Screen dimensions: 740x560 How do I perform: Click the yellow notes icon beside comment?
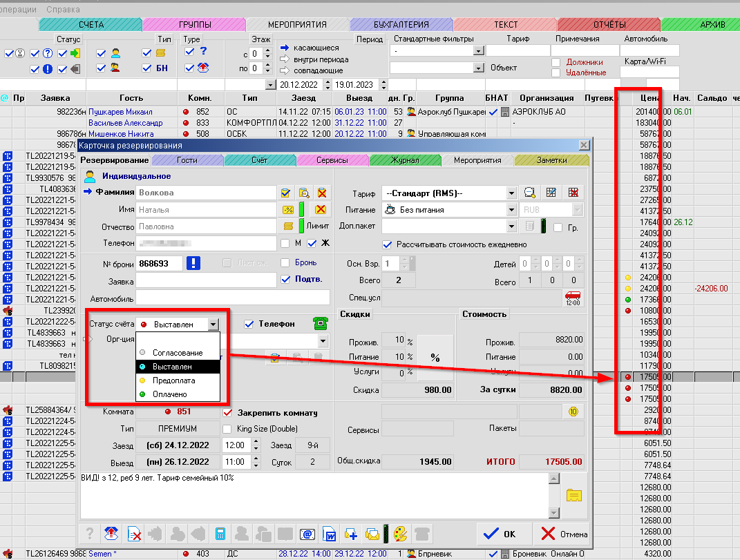(574, 494)
